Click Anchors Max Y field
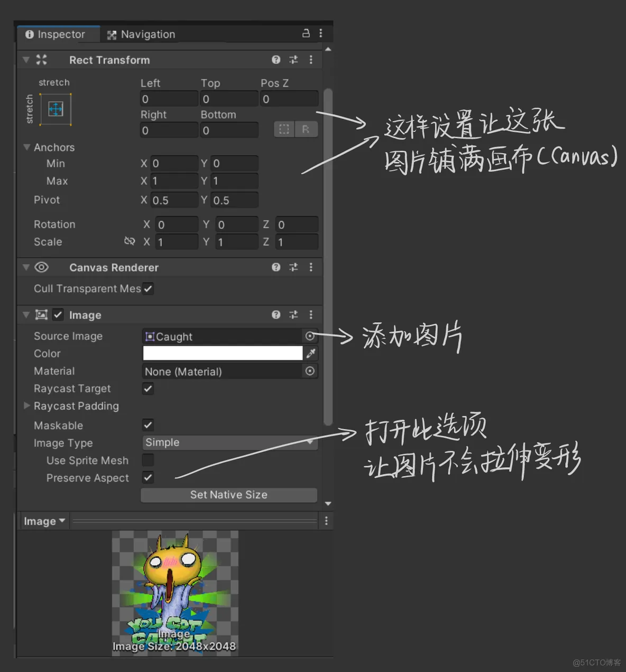Image resolution: width=626 pixels, height=672 pixels. point(235,181)
